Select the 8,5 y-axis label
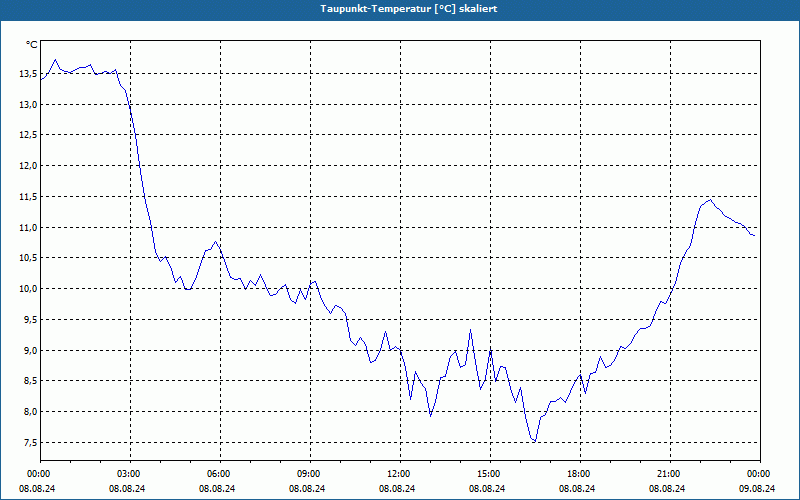 pos(30,381)
